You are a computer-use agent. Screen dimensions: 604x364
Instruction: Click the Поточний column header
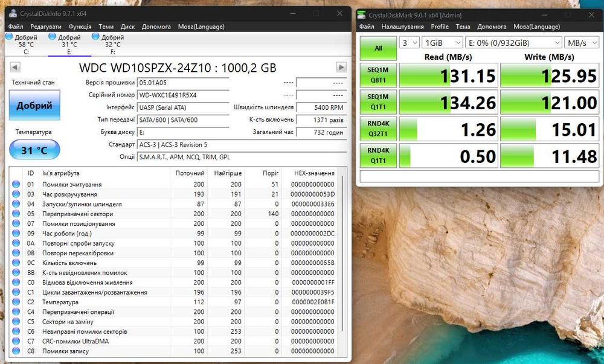(x=188, y=173)
